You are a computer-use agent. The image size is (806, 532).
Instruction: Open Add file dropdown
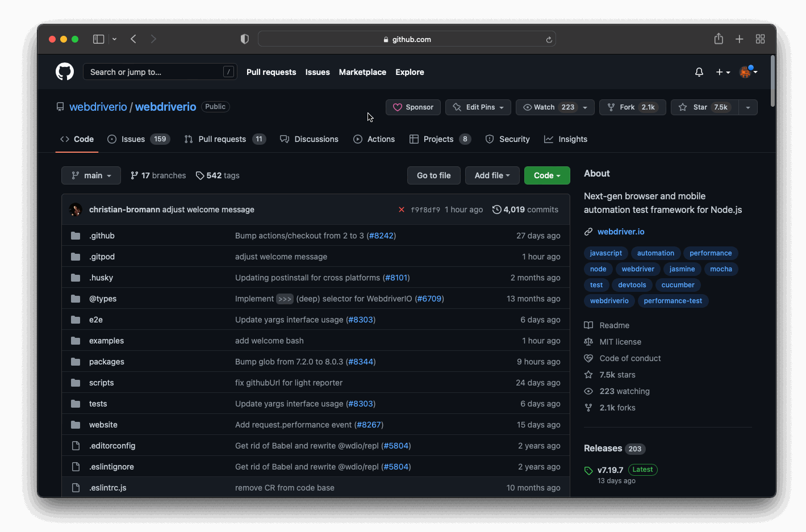[x=492, y=175]
